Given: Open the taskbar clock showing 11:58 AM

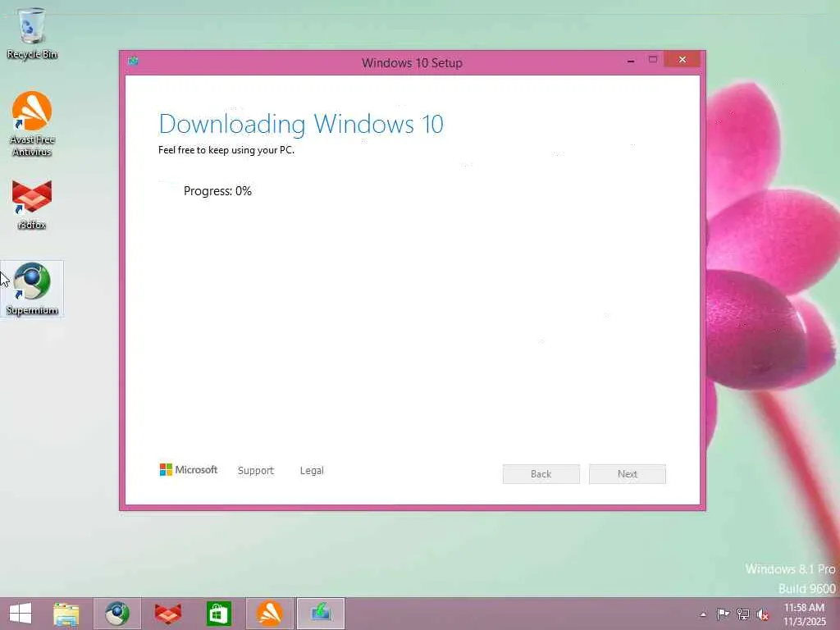Looking at the screenshot, I should (805, 614).
